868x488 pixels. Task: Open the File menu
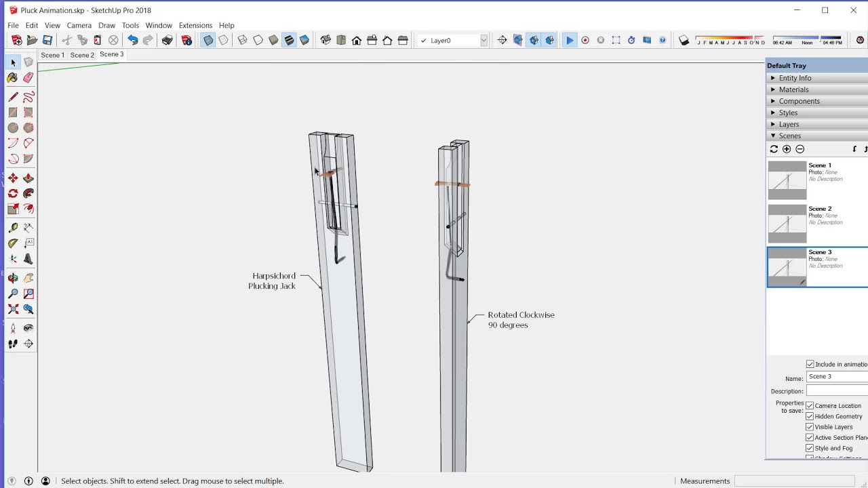13,25
